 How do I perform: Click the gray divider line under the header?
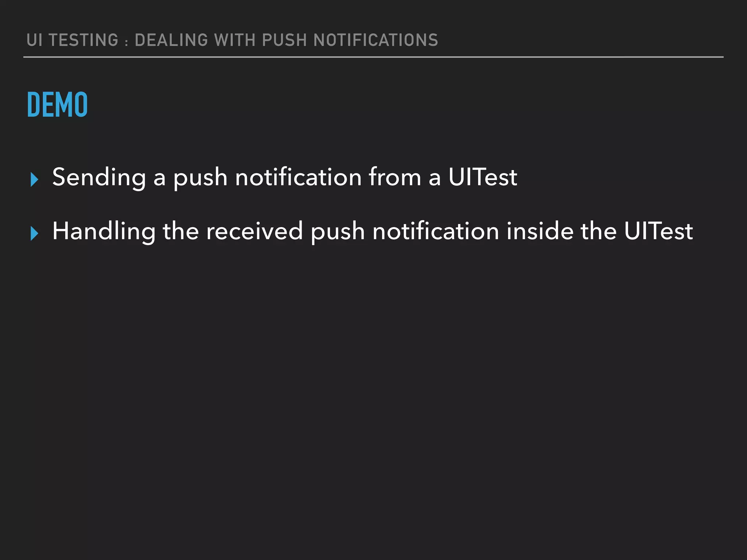click(373, 57)
